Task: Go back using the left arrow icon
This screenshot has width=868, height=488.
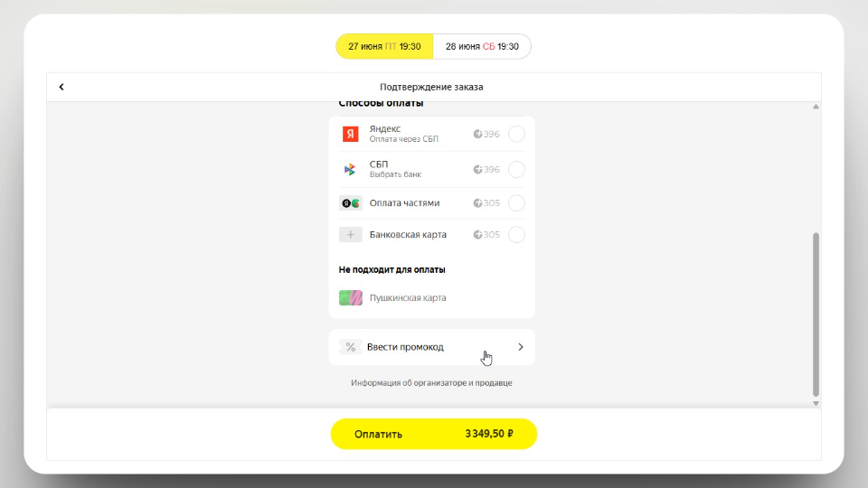Action: click(61, 87)
